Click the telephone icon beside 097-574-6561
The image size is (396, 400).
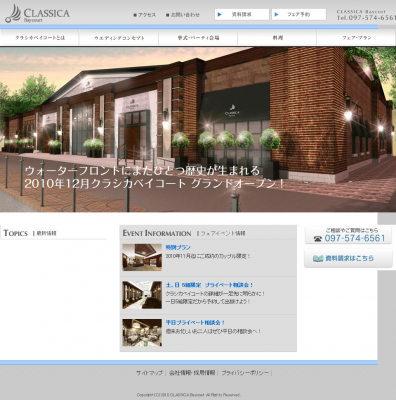click(x=318, y=238)
